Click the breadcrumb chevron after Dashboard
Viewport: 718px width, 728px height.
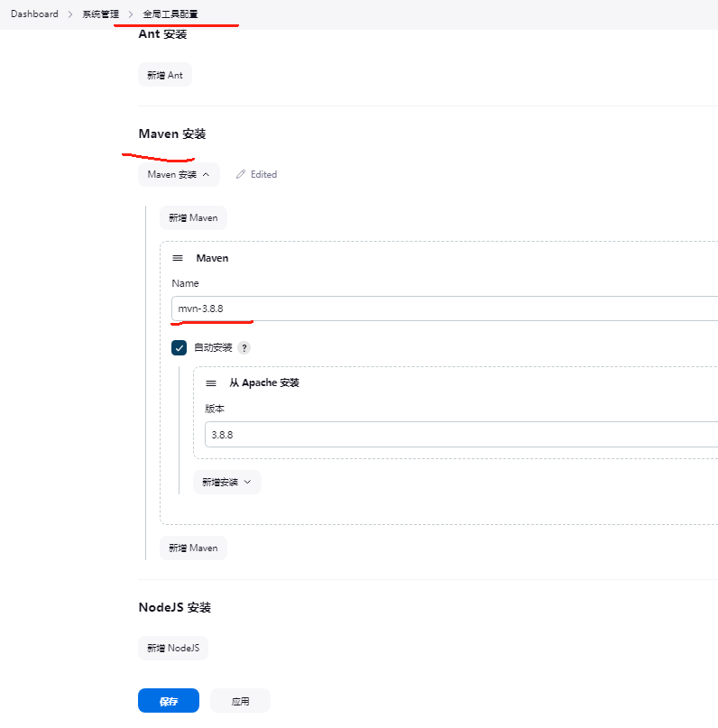(70, 14)
